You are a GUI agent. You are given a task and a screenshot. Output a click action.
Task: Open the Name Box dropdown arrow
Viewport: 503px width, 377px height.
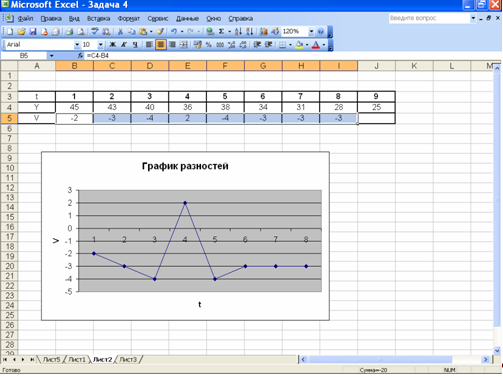coord(52,56)
